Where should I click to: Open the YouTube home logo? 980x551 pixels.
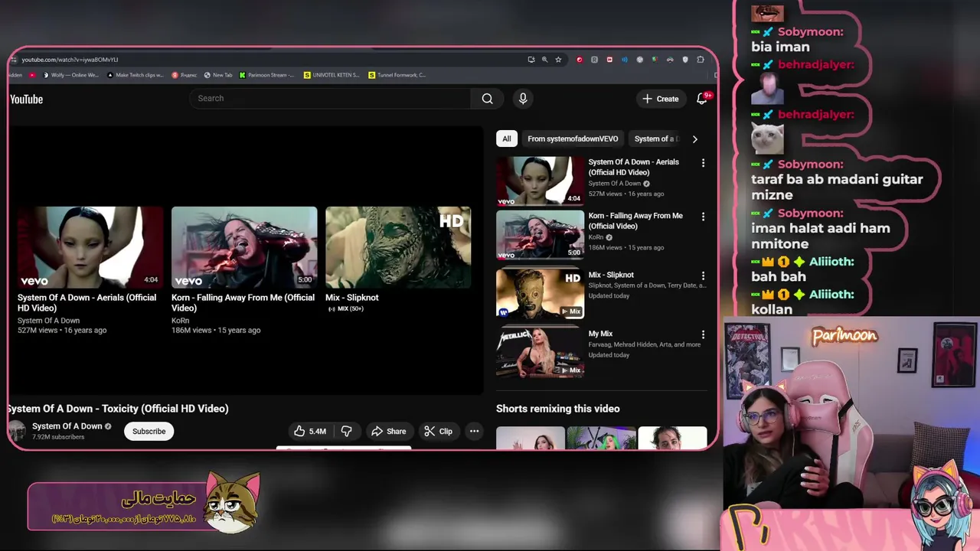pos(26,99)
